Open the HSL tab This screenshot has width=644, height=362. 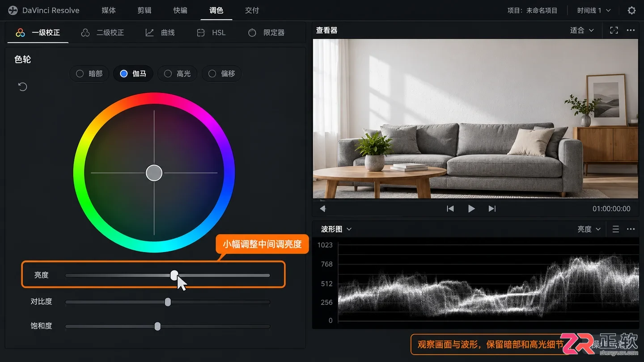click(211, 33)
